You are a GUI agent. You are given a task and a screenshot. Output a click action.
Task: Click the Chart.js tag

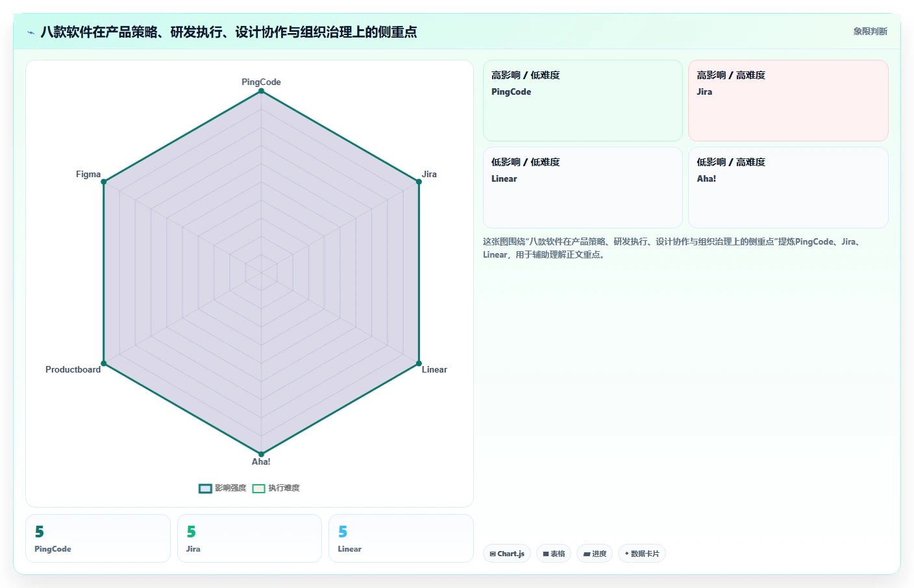[x=507, y=554]
